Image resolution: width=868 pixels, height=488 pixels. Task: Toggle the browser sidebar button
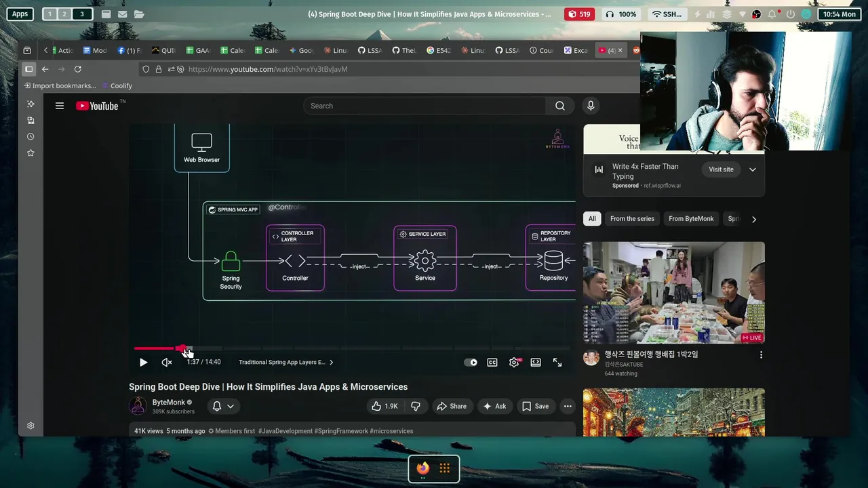pos(28,69)
